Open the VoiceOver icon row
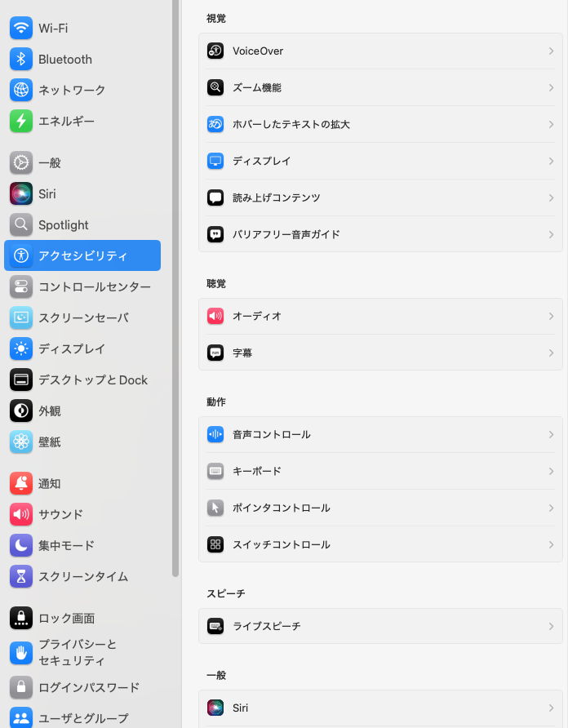Screen dimensions: 568x728 (x=215, y=51)
